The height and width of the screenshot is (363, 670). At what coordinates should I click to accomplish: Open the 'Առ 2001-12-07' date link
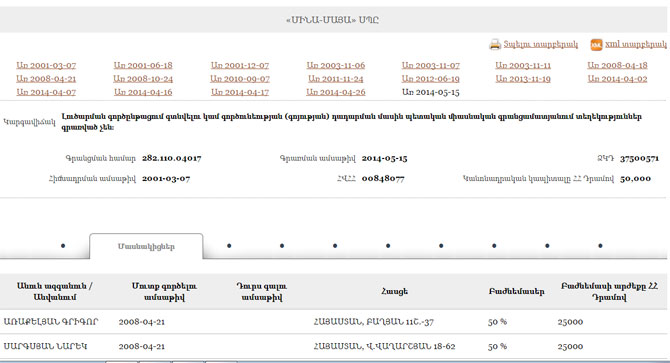[240, 65]
